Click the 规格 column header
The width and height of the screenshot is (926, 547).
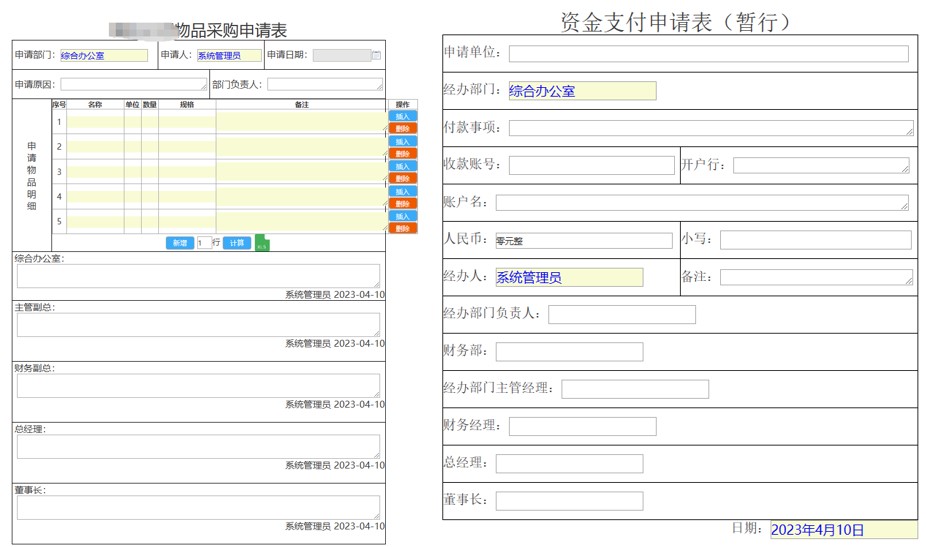(x=187, y=105)
